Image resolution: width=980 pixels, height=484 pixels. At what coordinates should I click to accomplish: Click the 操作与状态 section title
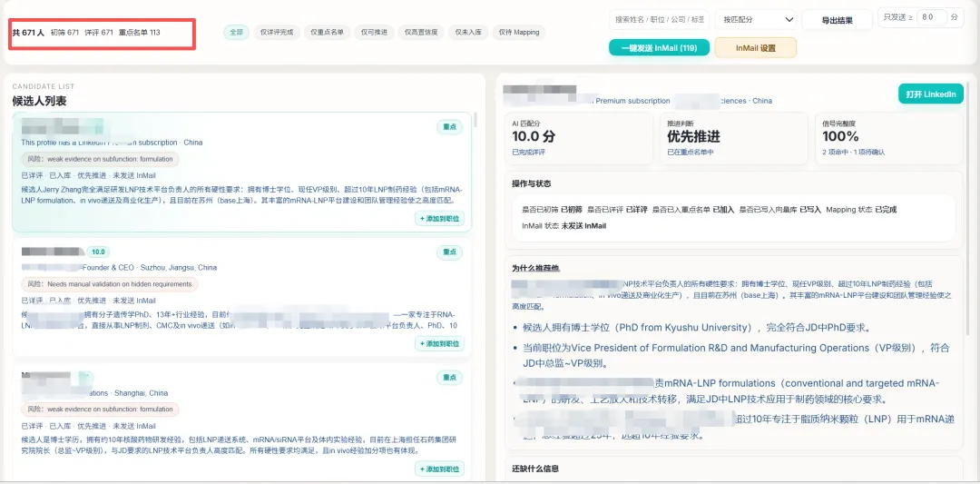click(x=531, y=183)
